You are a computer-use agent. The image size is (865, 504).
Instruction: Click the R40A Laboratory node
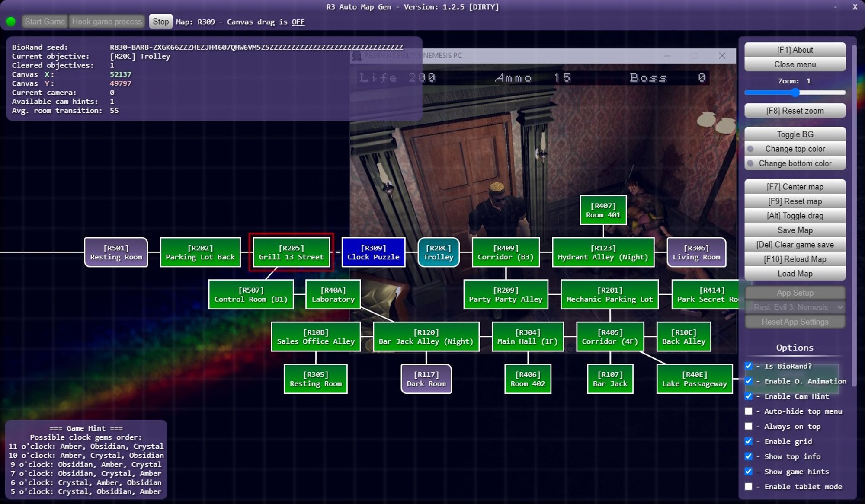pos(333,295)
